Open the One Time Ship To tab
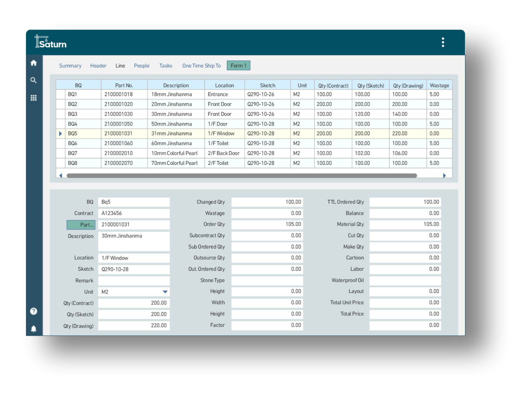 (x=201, y=66)
